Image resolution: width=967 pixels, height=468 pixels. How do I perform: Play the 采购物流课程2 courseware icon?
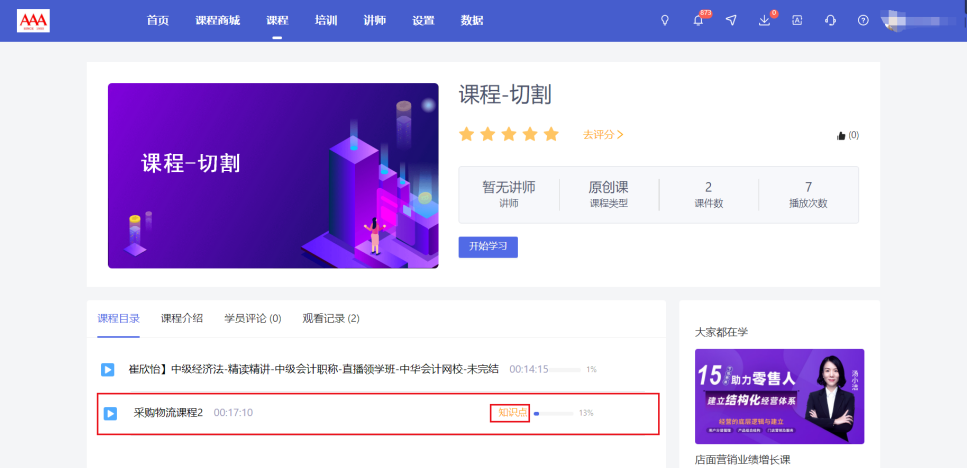pyautogui.click(x=110, y=413)
